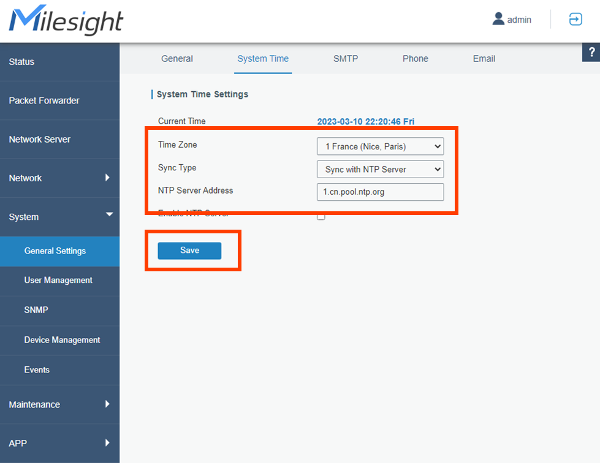Switch to the SMTP tab
The image size is (600, 463).
click(345, 59)
